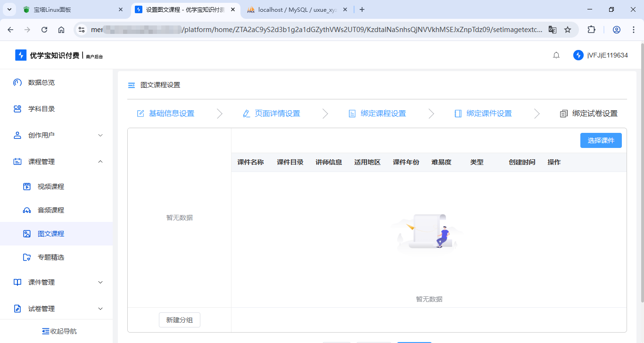This screenshot has height=343, width=644.
Task: Click the list icon beside 图文课程设置
Action: point(132,85)
